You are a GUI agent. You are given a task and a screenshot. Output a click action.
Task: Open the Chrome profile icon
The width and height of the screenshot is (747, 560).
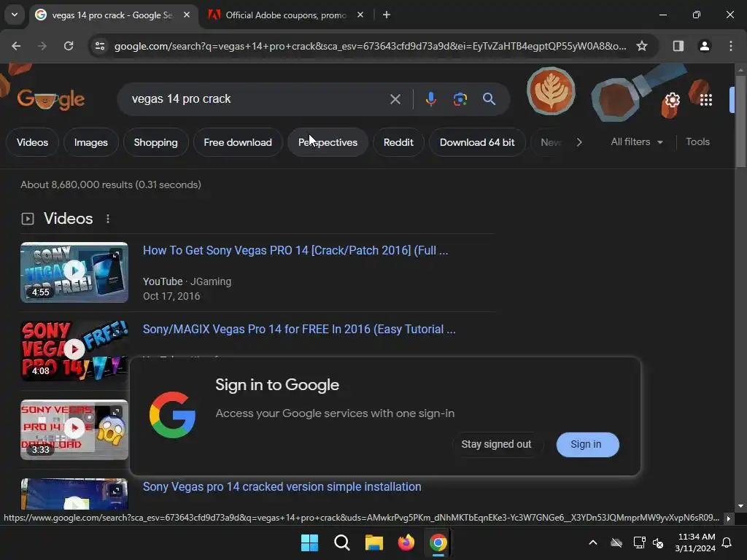(704, 46)
